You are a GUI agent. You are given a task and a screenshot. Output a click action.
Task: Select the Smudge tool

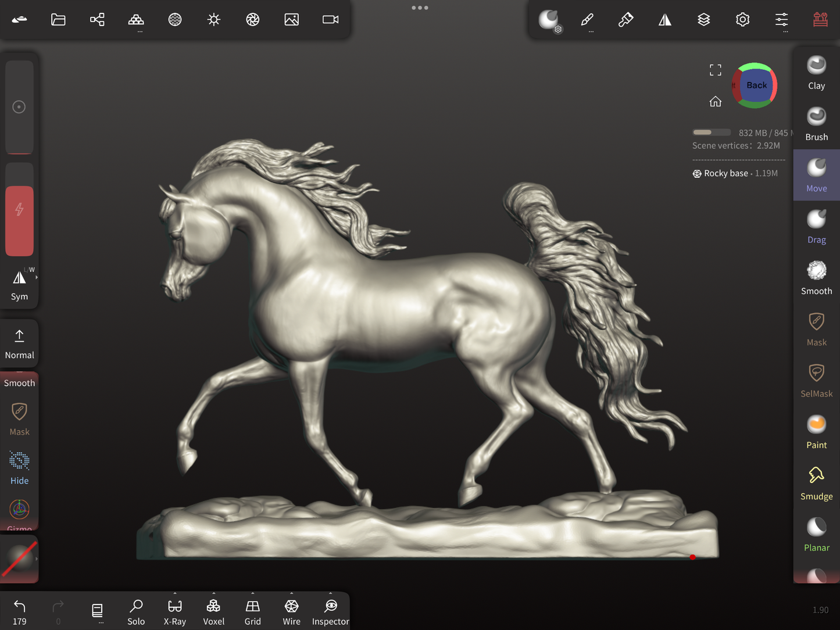point(816,483)
